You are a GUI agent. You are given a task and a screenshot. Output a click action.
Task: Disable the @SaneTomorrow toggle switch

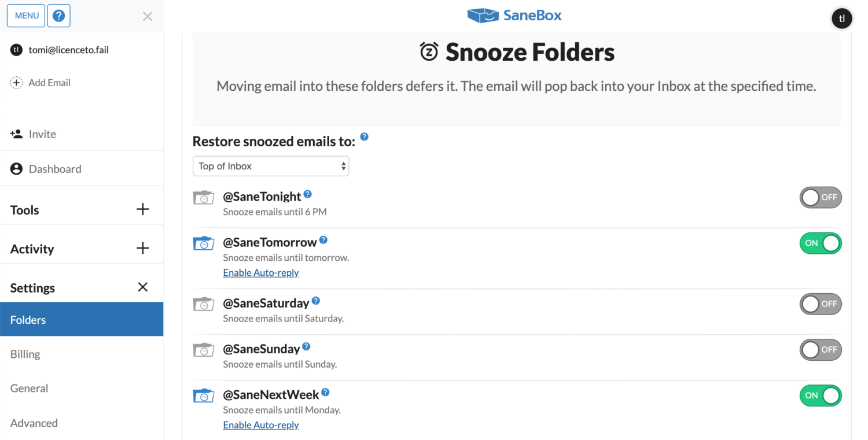pos(820,243)
